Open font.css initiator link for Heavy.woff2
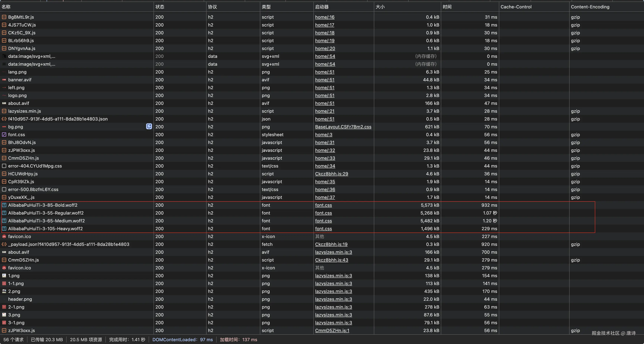The width and height of the screenshot is (644, 344). click(323, 229)
